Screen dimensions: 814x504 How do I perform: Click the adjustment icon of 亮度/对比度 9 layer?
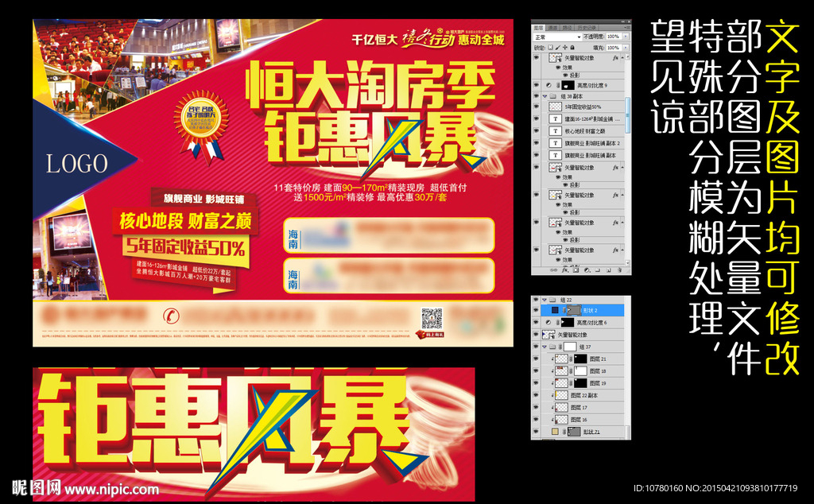548,85
